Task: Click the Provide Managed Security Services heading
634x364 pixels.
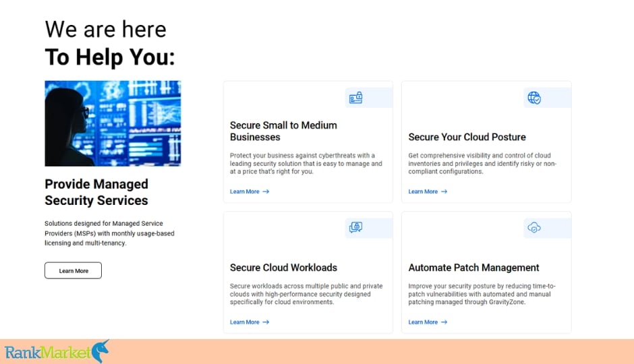Action: tap(96, 192)
